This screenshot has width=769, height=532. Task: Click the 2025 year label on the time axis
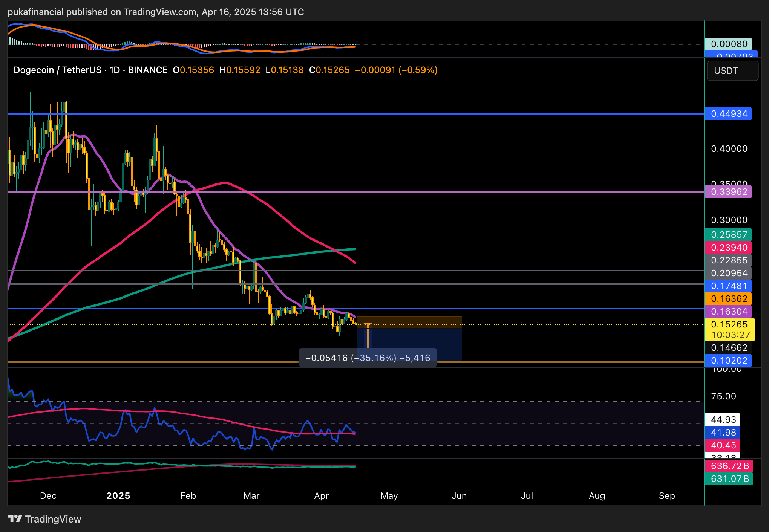pos(118,496)
